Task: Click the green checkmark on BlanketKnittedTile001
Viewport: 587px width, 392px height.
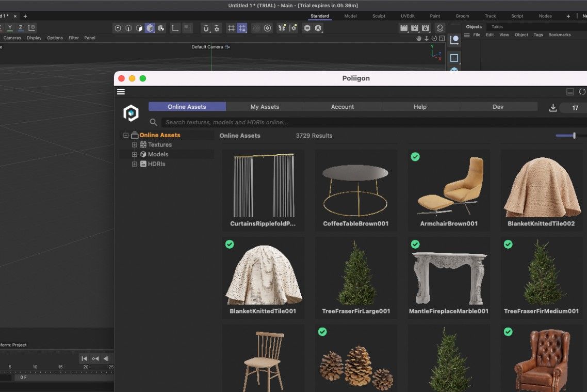Action: pyautogui.click(x=230, y=244)
